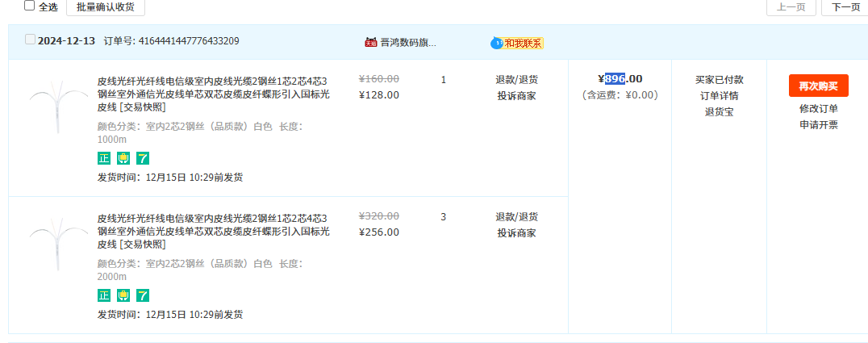
Task: Open 订单详情 order details link
Action: 719,96
